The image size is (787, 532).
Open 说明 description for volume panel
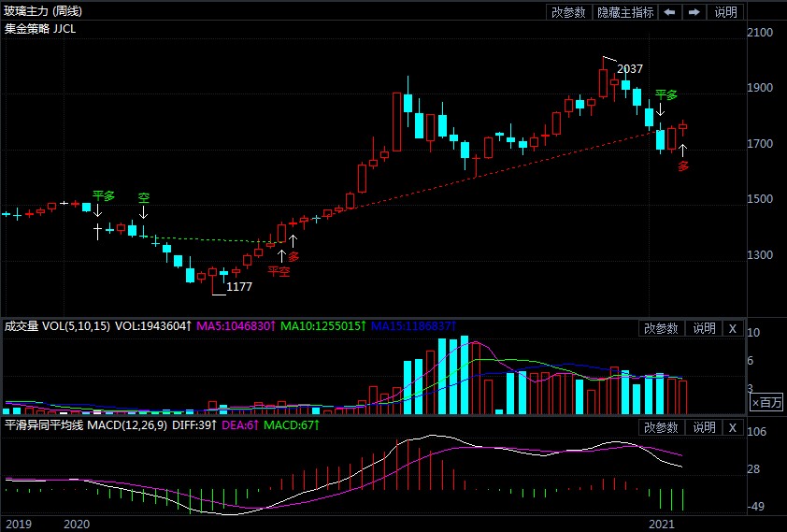[703, 328]
